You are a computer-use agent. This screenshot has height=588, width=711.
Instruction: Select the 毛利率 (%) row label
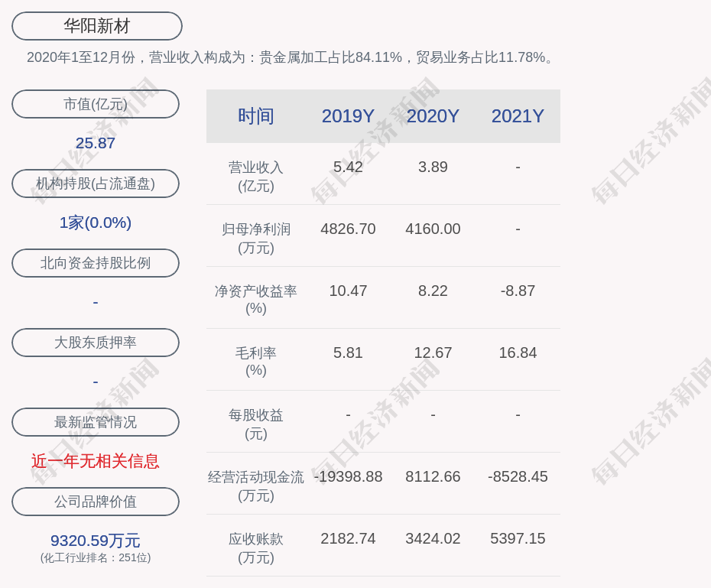pyautogui.click(x=256, y=362)
